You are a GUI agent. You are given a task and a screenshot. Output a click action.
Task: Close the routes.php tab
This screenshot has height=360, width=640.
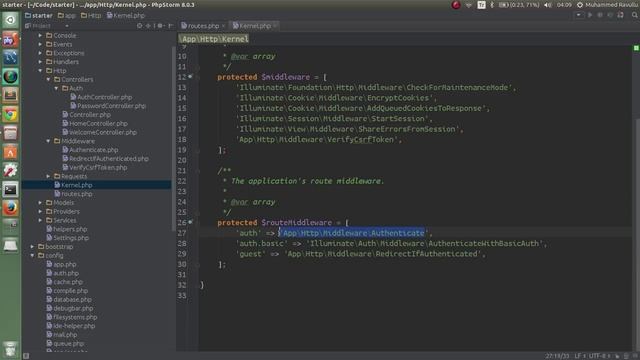223,26
